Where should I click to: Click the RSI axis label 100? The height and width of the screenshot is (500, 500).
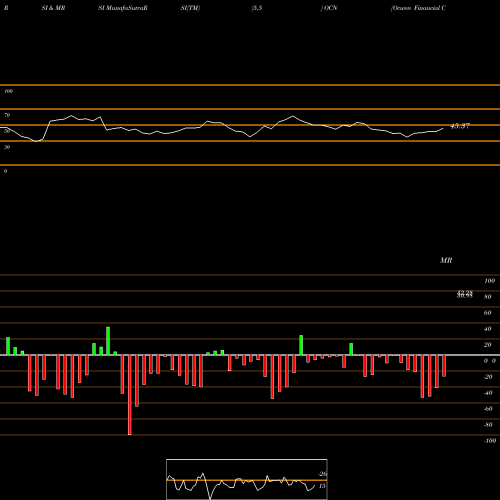[x=9, y=91]
